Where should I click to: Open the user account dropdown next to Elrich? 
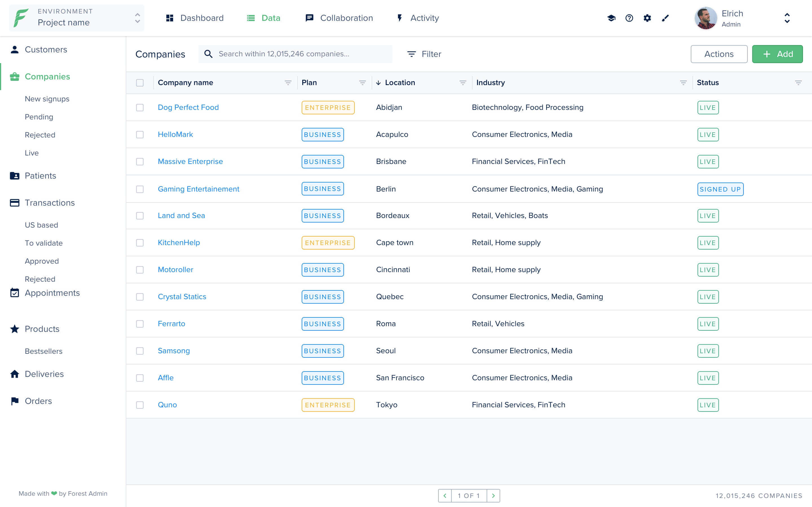(787, 18)
